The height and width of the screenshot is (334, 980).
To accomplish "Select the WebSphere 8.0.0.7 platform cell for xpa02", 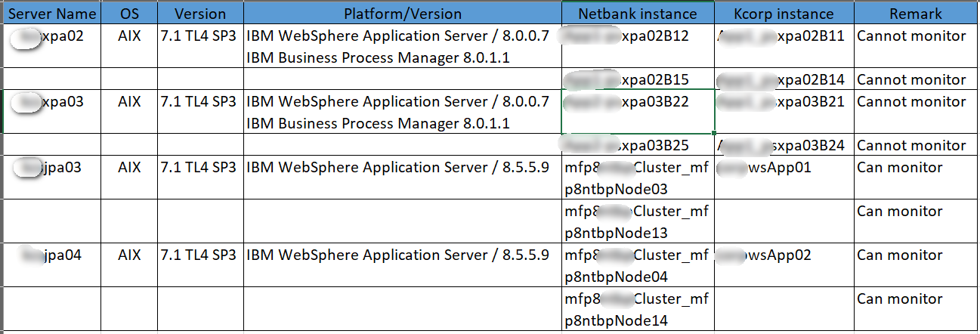I will [402, 47].
